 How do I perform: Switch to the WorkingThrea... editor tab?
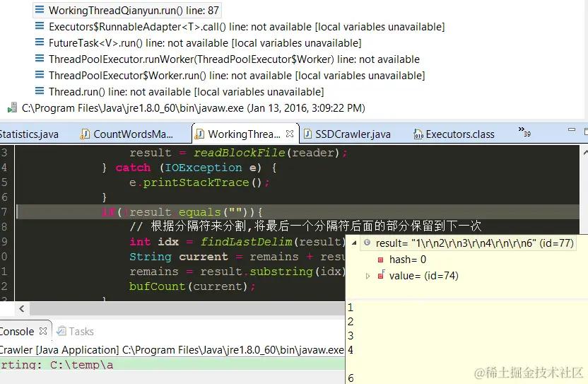click(x=244, y=134)
